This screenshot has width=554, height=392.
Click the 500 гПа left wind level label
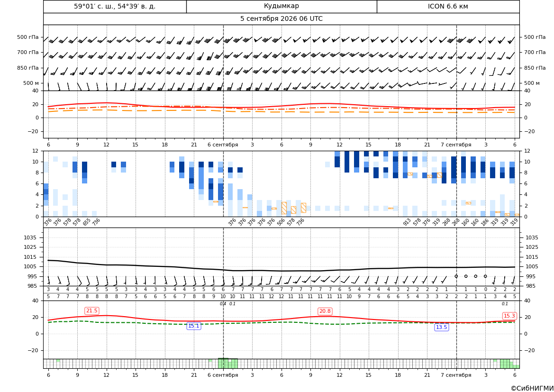[28, 37]
